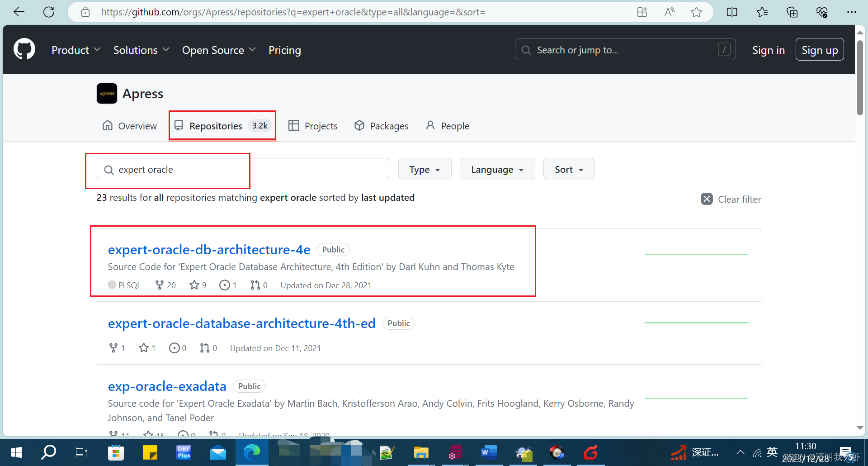Click 'Updated on Dec 11, 2021' text
Image resolution: width=868 pixels, height=466 pixels.
(x=275, y=348)
